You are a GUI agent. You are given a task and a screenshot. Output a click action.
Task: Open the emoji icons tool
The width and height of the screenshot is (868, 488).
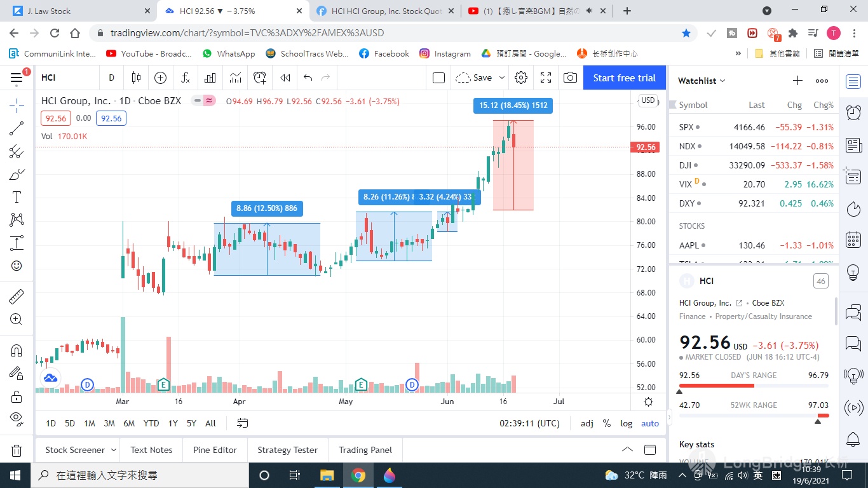point(17,266)
